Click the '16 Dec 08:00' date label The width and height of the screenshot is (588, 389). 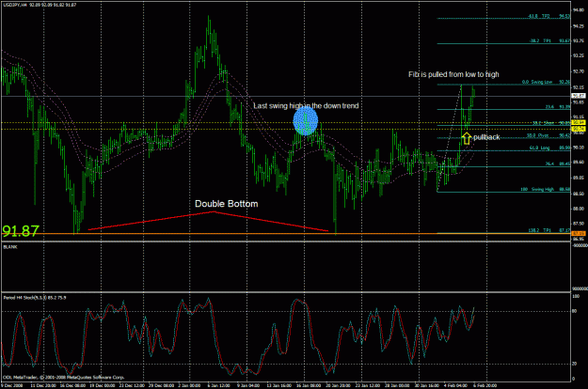pos(72,385)
